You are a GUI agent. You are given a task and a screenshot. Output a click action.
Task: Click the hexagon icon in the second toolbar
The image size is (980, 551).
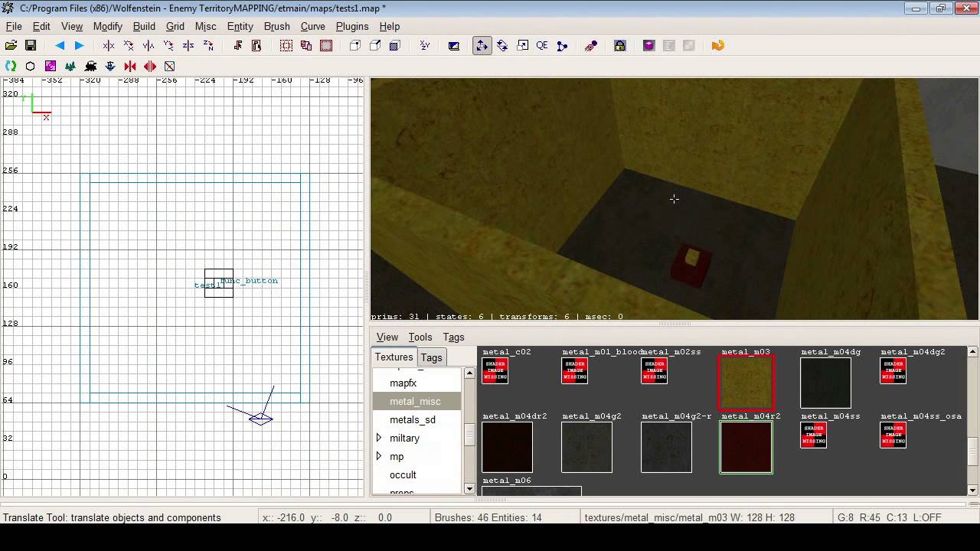[31, 67]
